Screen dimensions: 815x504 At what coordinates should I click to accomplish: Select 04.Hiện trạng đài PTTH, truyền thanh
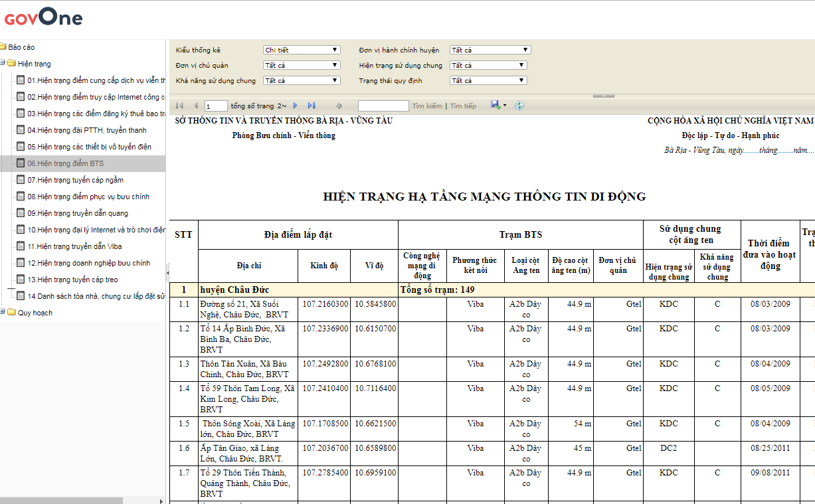pyautogui.click(x=86, y=130)
